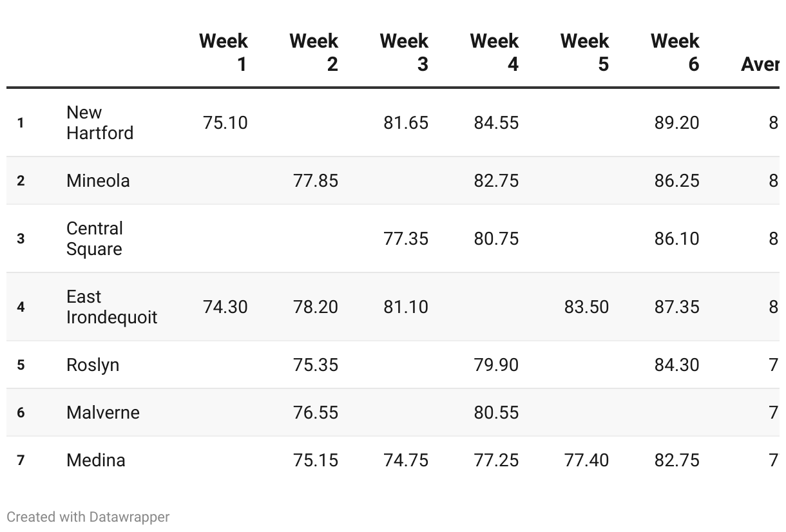The image size is (786, 532).
Task: Select the Malverne team name
Action: tap(103, 412)
